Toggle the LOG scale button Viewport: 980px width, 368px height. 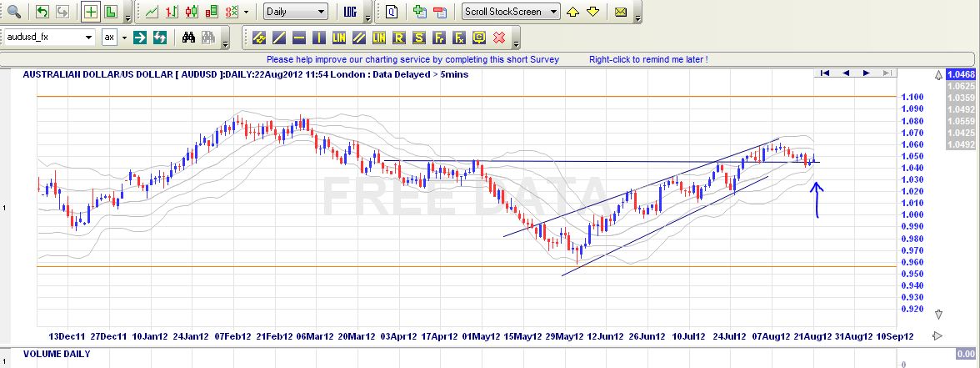pos(350,12)
